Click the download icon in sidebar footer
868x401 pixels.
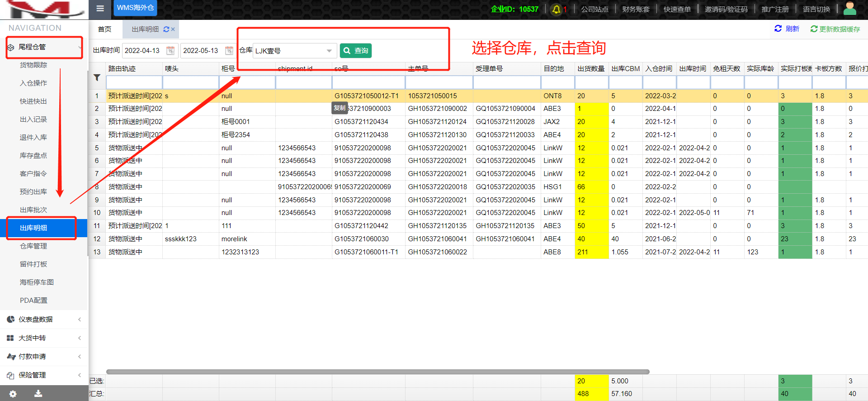click(x=38, y=394)
